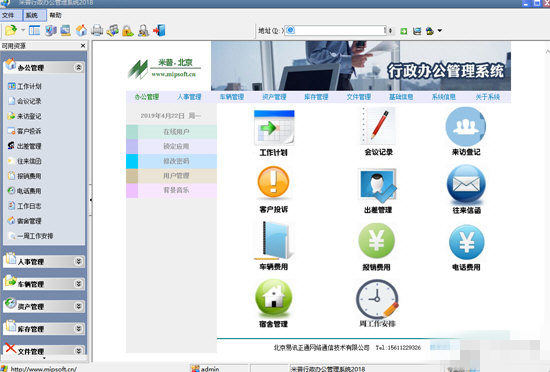Switch to the 关于系统 navigation tab
This screenshot has width=550, height=372.
click(x=488, y=97)
